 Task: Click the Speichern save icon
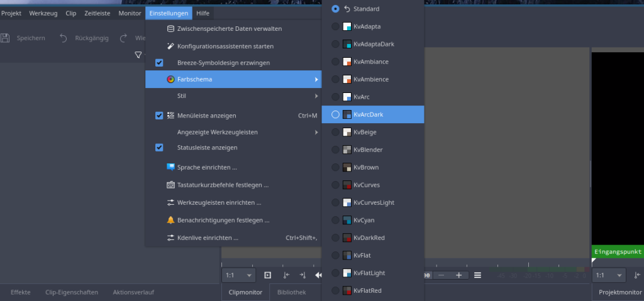pyautogui.click(x=6, y=38)
